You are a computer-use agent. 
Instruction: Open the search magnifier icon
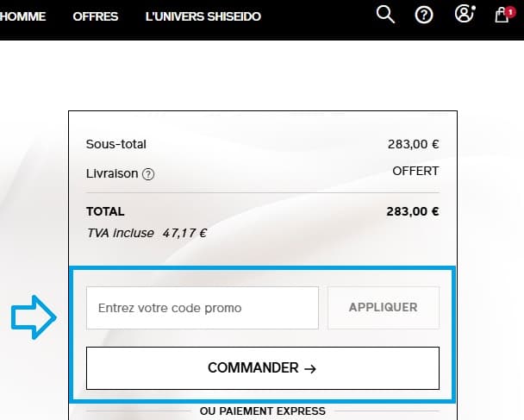coord(385,15)
